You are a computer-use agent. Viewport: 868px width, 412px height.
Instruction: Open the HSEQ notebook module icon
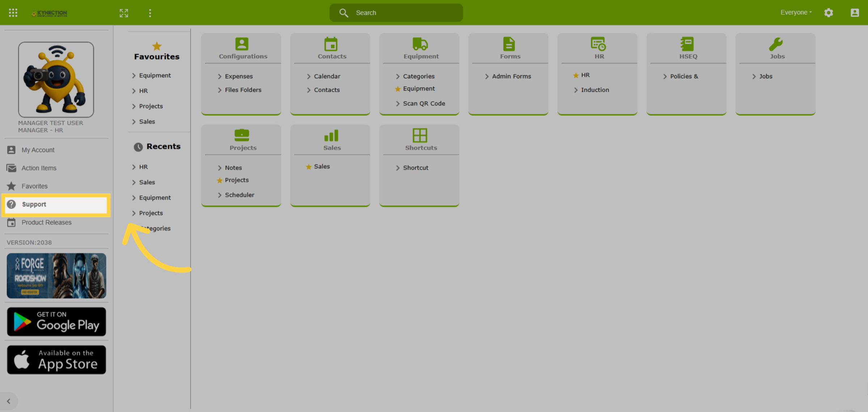[687, 44]
